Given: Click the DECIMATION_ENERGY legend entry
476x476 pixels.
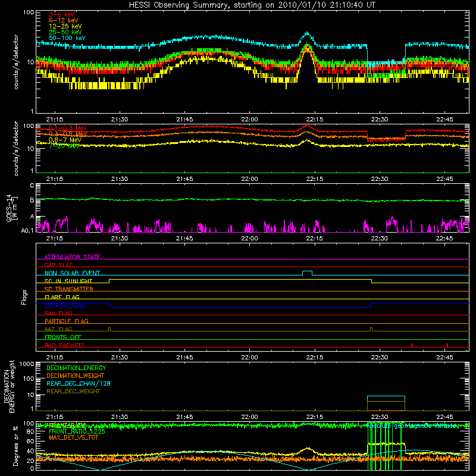Looking at the screenshot, I should [76, 368].
